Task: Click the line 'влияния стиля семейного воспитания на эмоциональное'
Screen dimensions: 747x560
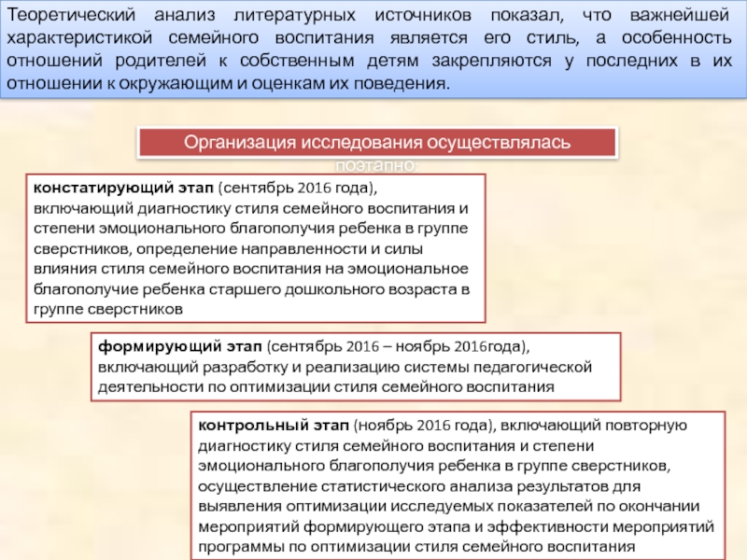Action: click(250, 269)
